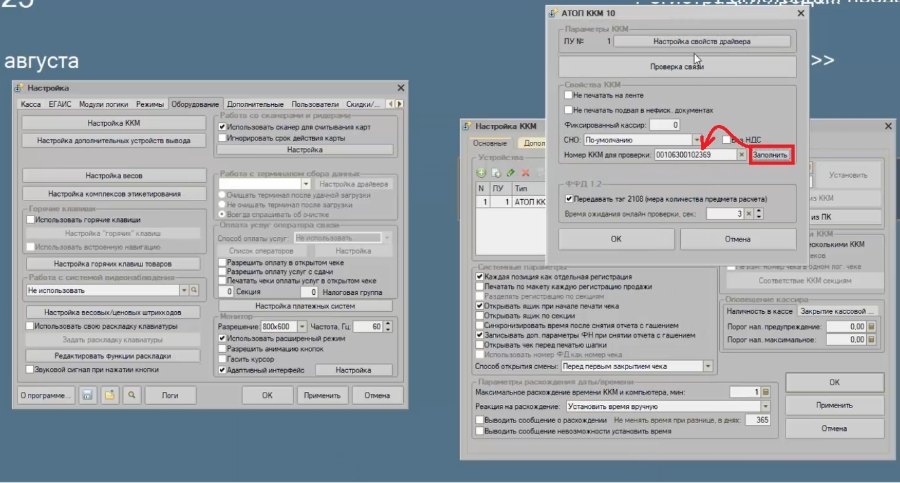Image resolution: width=900 pixels, height=483 pixels.
Task: Open the Разрешение 800x600 dropdown
Action: [x=302, y=326]
